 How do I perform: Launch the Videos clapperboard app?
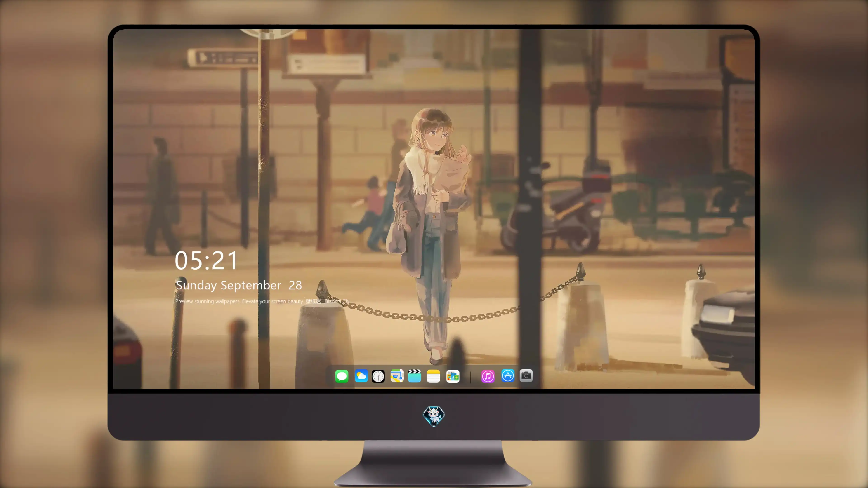(415, 376)
